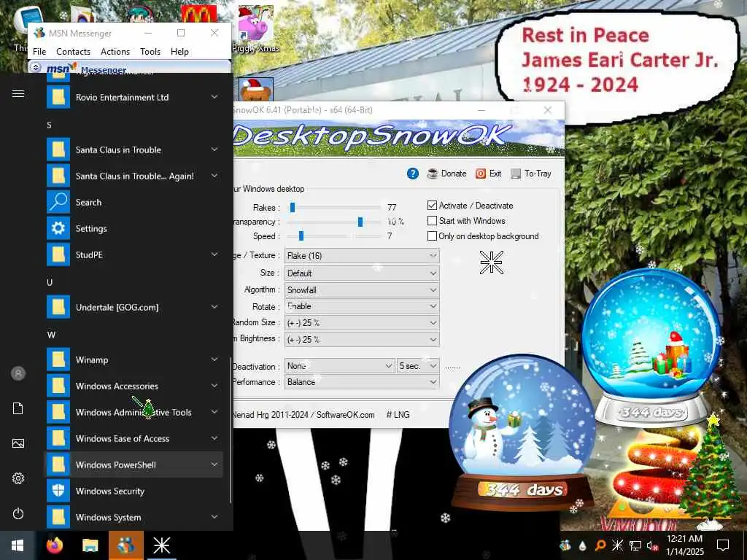The height and width of the screenshot is (560, 747).
Task: Click the Donate coffee cup button
Action: tap(447, 174)
